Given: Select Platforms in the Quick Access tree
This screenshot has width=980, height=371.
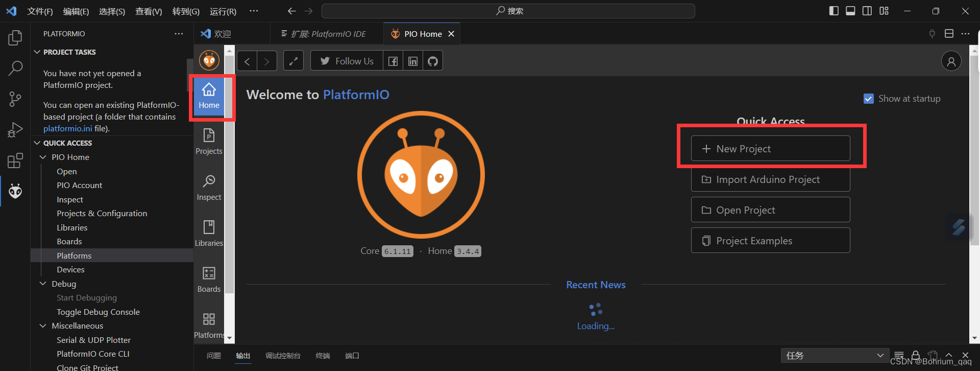Looking at the screenshot, I should (x=112, y=256).
